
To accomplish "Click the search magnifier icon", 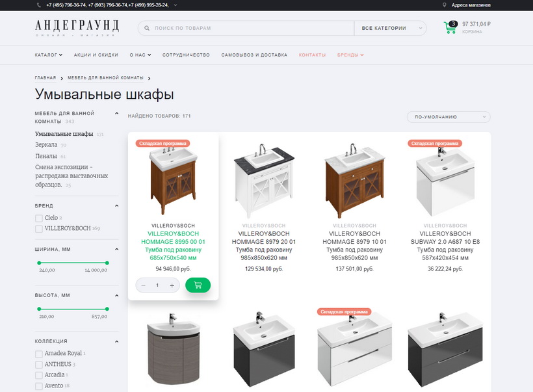I will click(147, 28).
